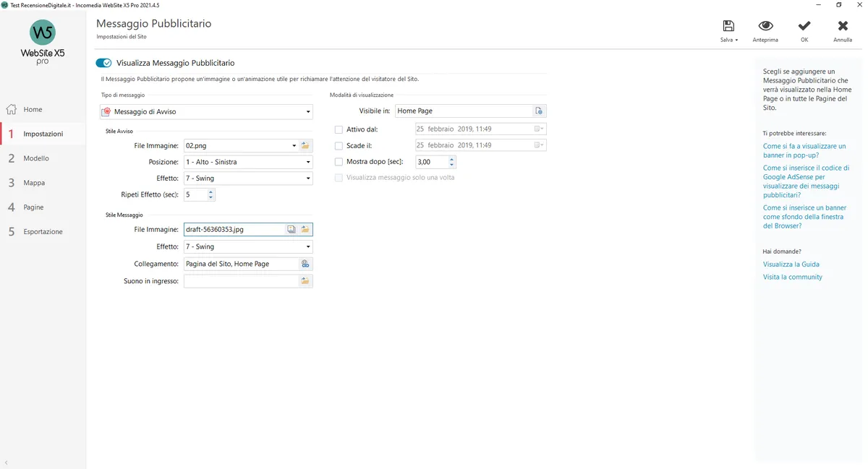Click page icon in Visibile in field
The image size is (868, 469).
539,111
